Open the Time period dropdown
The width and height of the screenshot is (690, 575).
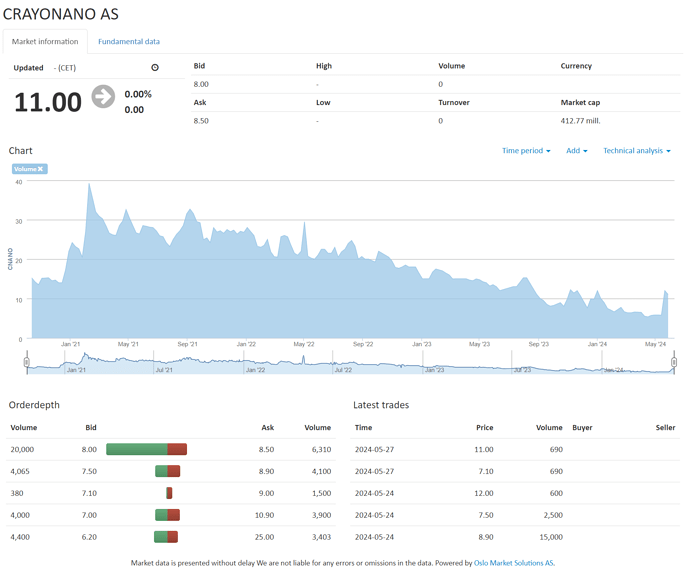[526, 150]
